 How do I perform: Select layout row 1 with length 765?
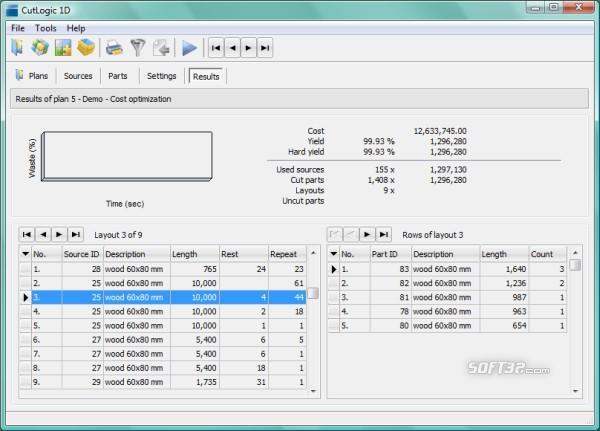[163, 269]
